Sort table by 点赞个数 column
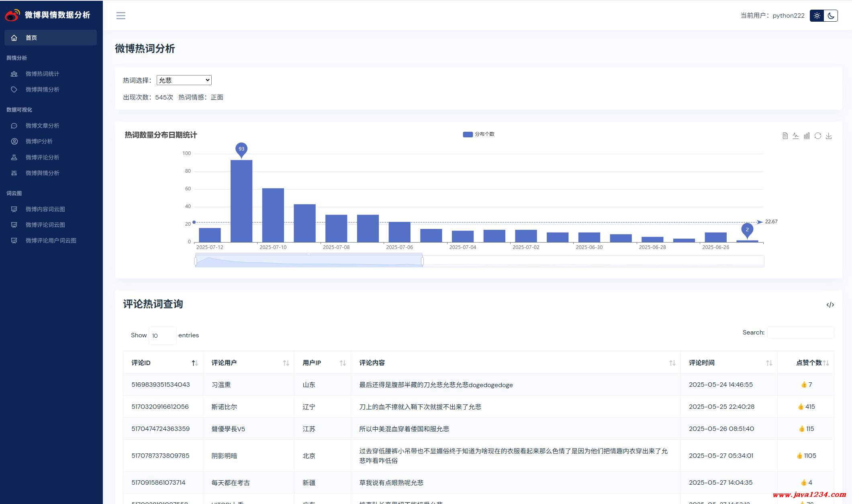 tap(808, 363)
